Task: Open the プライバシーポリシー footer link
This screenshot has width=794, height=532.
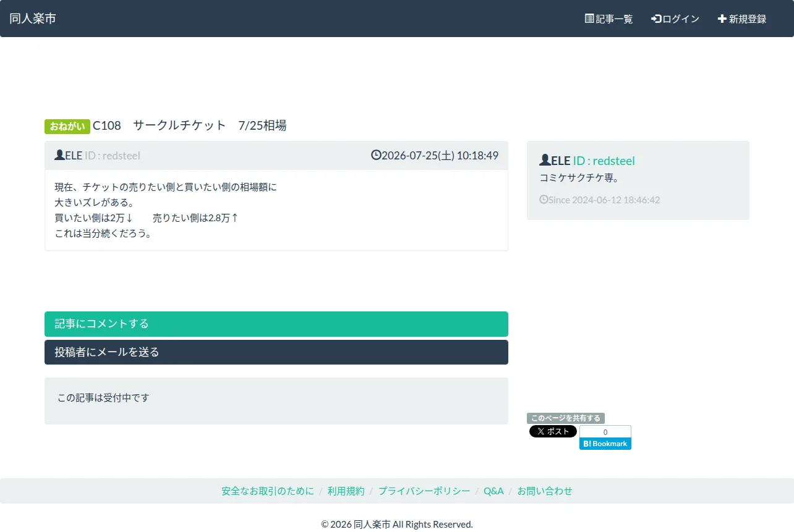Action: pyautogui.click(x=424, y=491)
